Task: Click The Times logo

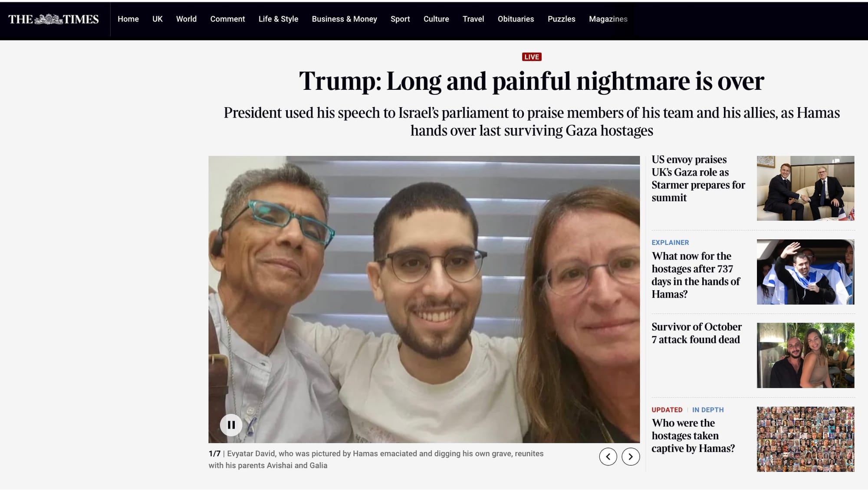Action: (53, 19)
